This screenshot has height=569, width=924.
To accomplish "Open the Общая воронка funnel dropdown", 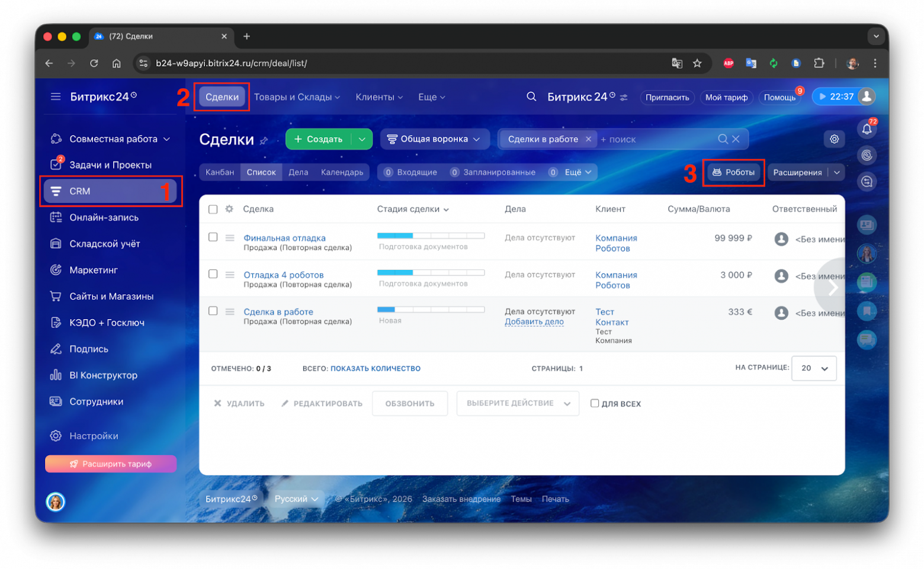I will click(434, 139).
